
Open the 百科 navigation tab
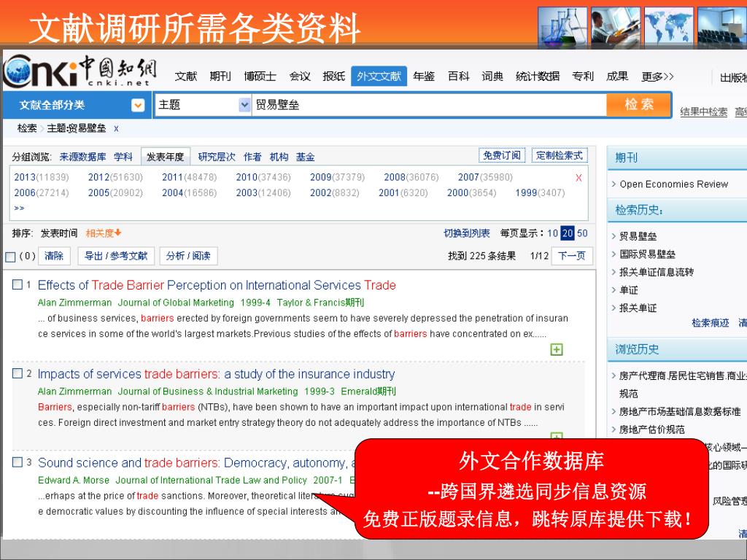tap(458, 76)
